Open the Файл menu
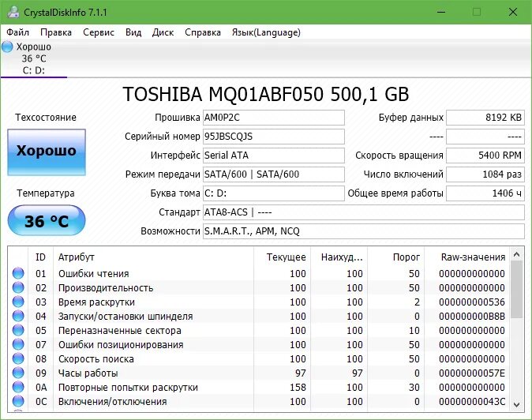 point(17,32)
